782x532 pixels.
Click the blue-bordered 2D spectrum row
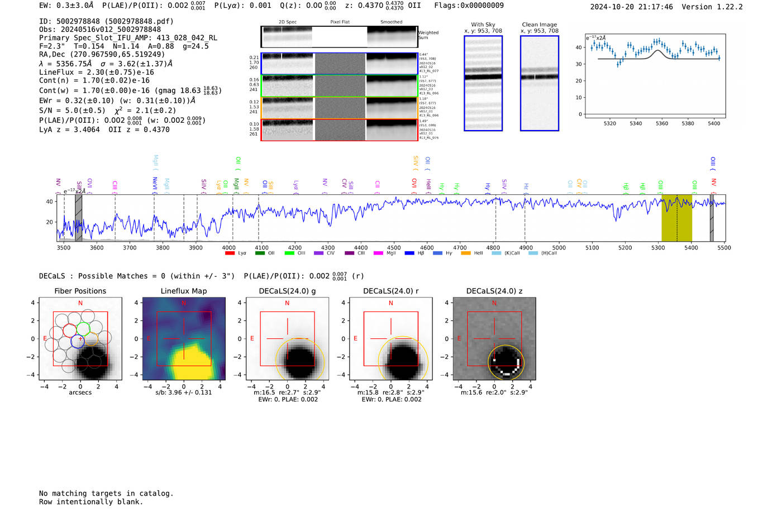coord(339,64)
